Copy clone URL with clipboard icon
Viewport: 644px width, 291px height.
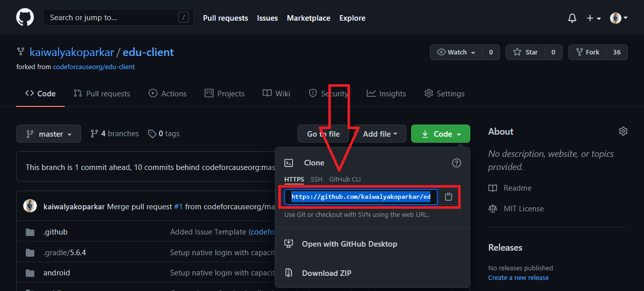point(449,197)
